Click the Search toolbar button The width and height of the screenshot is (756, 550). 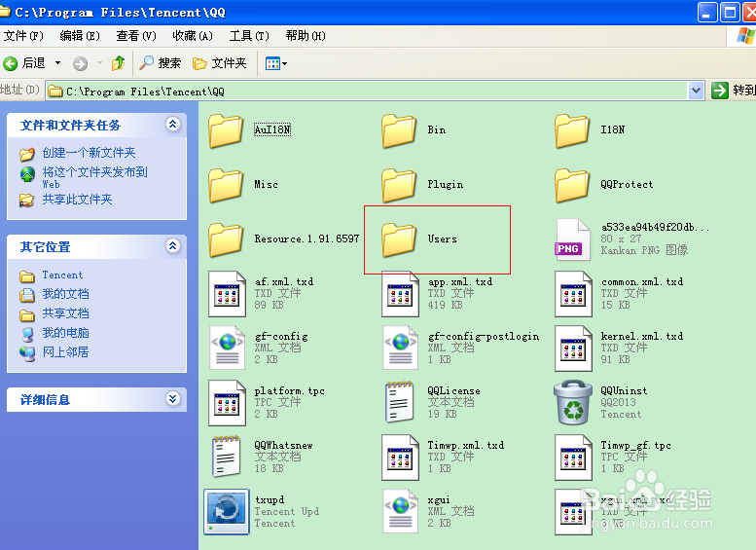pos(161,63)
